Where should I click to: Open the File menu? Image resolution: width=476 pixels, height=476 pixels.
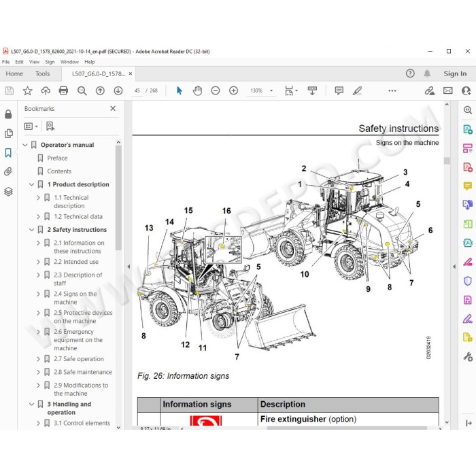[x=5, y=62]
